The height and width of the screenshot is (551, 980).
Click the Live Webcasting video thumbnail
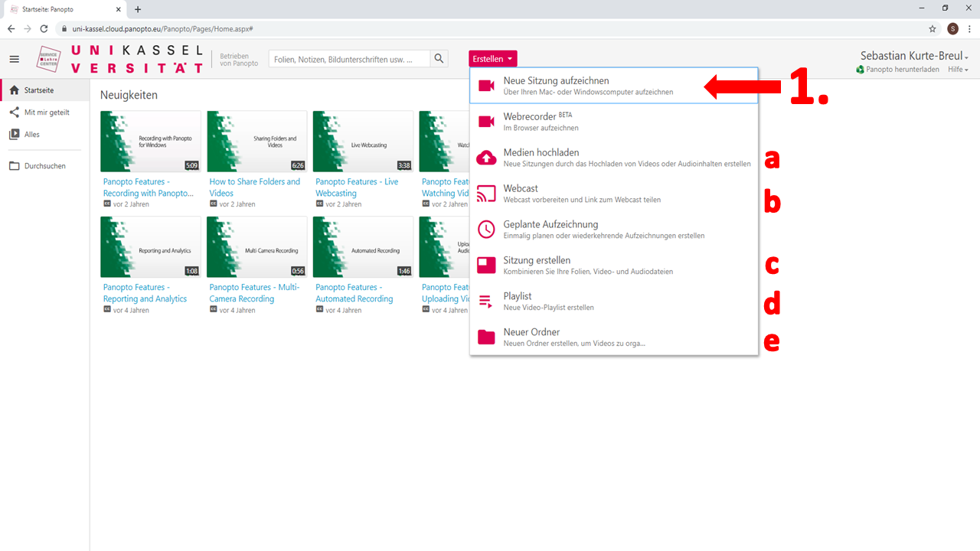tap(363, 142)
